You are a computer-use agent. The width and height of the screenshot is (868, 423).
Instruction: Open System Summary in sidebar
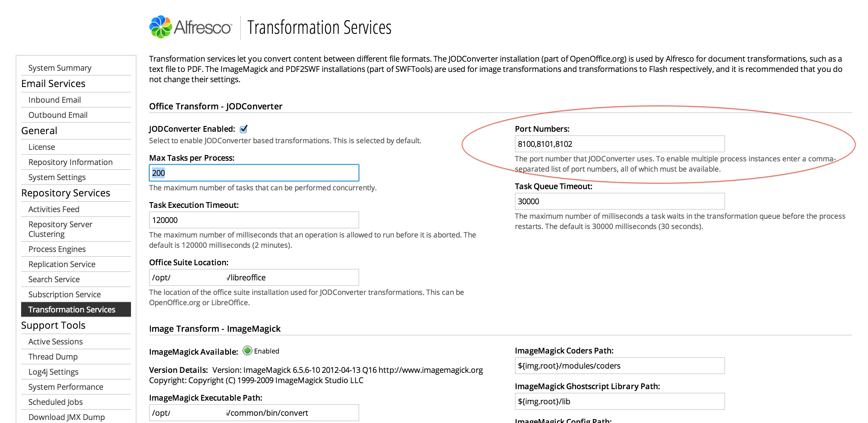coord(60,68)
